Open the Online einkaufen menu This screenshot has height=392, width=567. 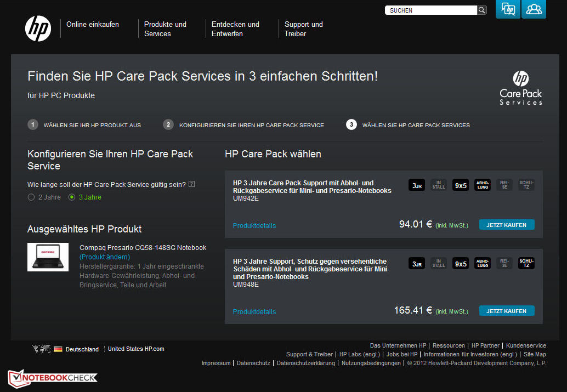point(93,24)
